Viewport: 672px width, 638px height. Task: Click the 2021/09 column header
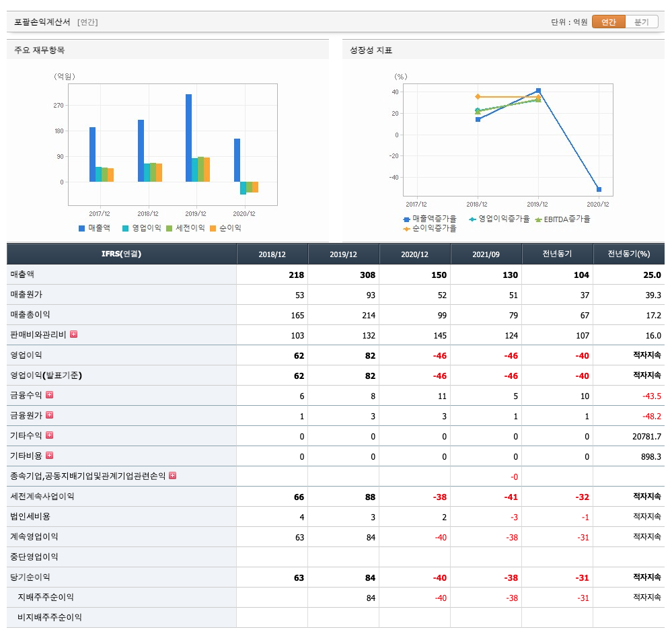coord(486,254)
